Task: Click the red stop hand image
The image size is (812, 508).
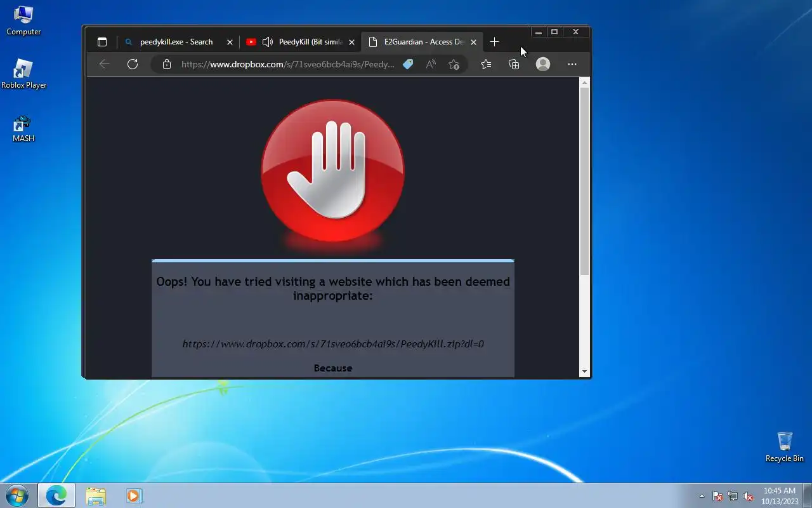Action: pyautogui.click(x=333, y=171)
